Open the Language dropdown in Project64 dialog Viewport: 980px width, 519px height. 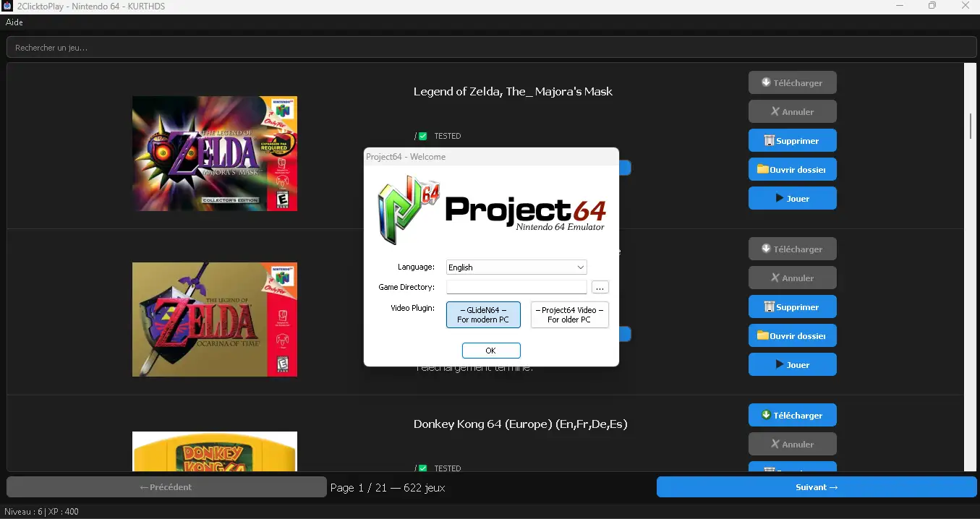click(516, 267)
